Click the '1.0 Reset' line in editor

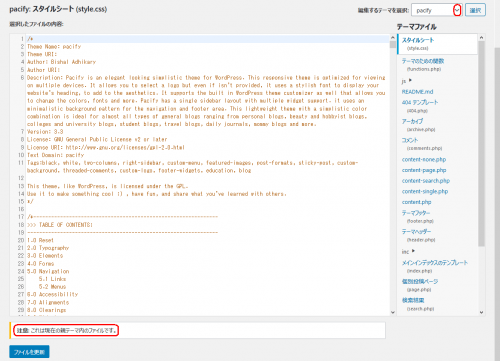pos(40,240)
